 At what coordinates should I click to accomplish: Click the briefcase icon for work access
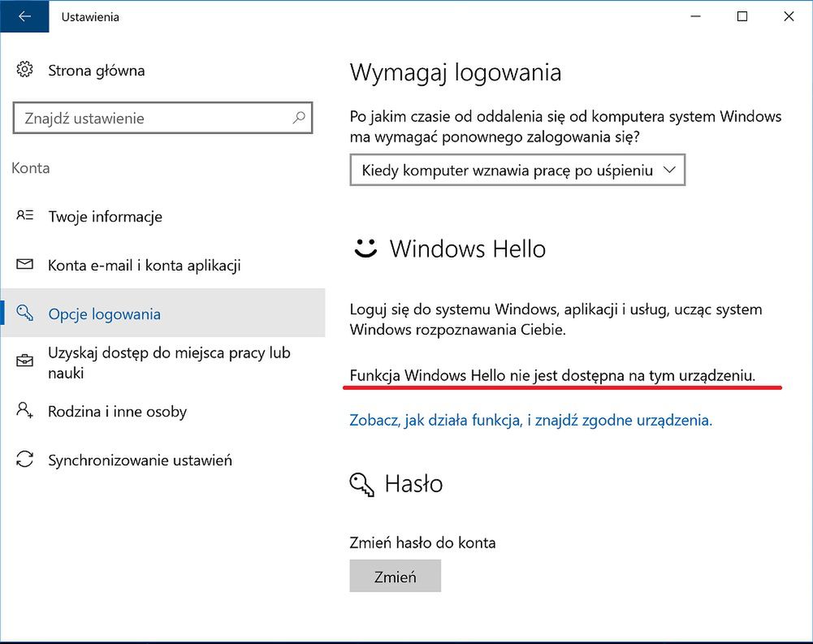coord(24,361)
